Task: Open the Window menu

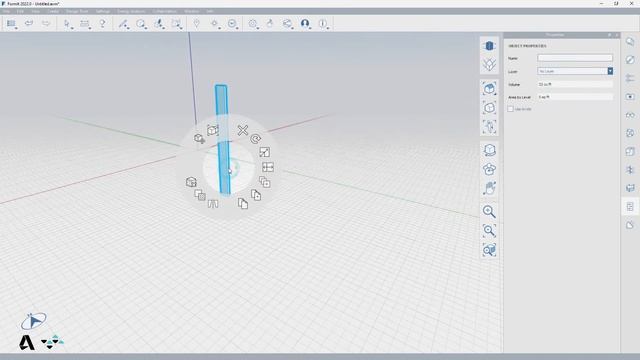Action: pyautogui.click(x=191, y=11)
